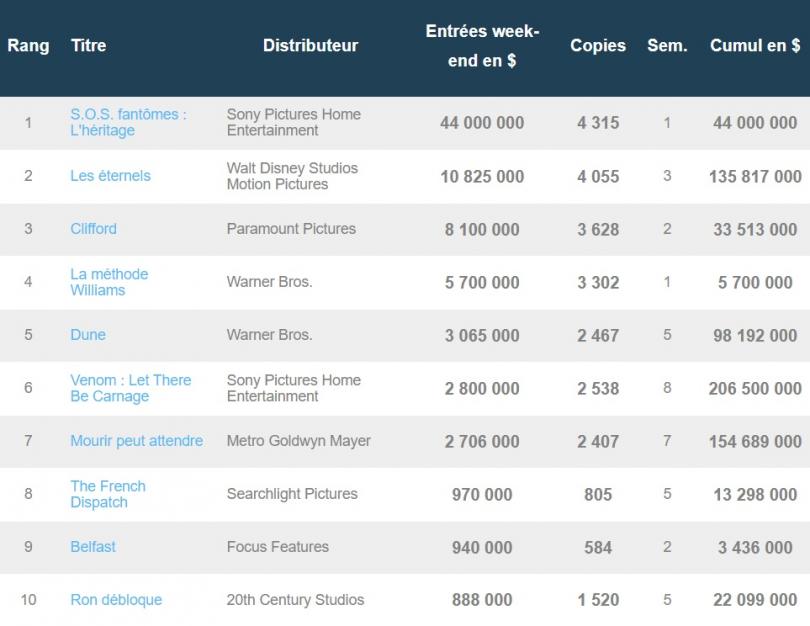Screen dimensions: 810x626
Task: Click the Cumul en $ column header
Action: pyautogui.click(x=755, y=45)
